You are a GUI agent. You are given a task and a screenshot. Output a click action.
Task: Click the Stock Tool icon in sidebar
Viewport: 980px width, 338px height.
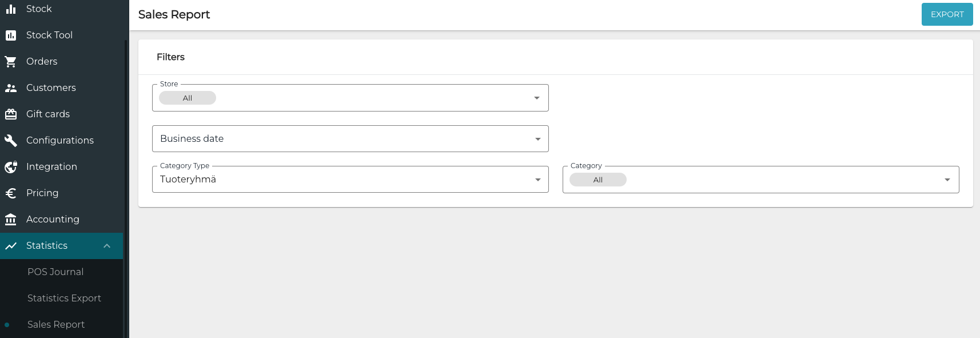[11, 35]
